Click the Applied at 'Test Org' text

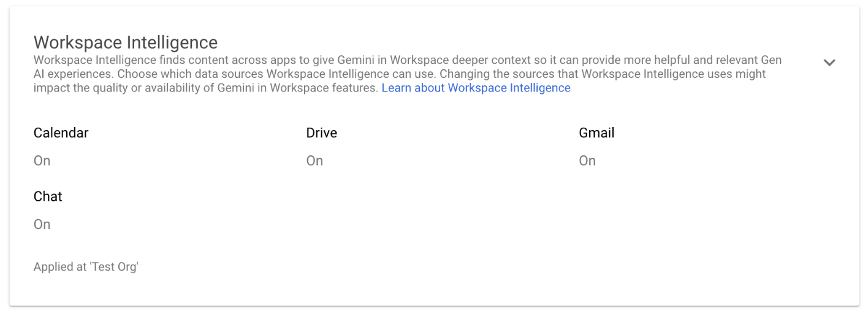(86, 267)
